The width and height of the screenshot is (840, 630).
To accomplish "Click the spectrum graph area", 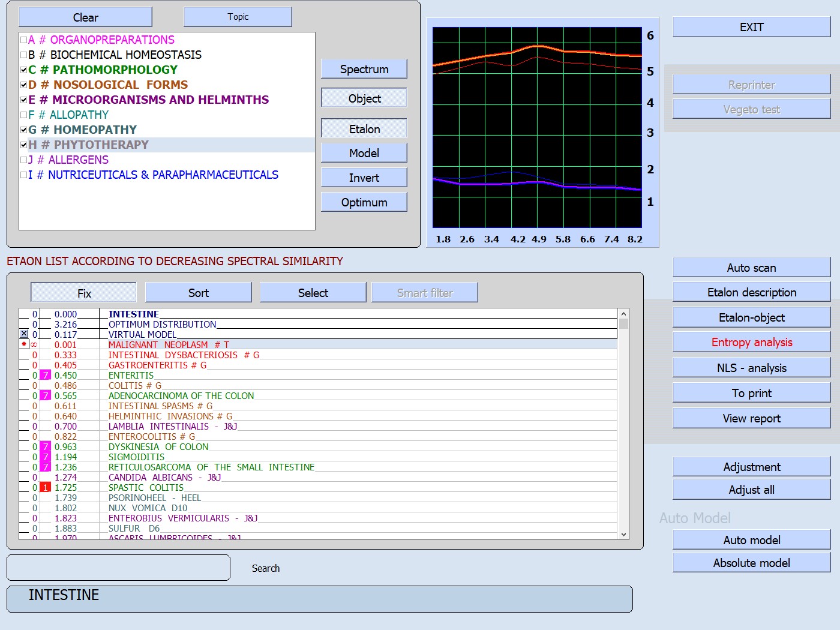I will 537,127.
